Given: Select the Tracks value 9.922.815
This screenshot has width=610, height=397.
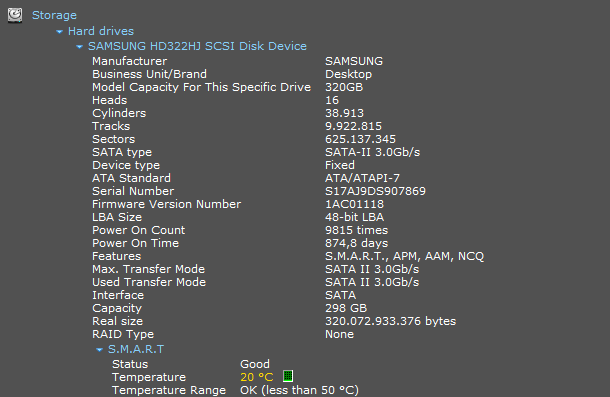Looking at the screenshot, I should 353,126.
